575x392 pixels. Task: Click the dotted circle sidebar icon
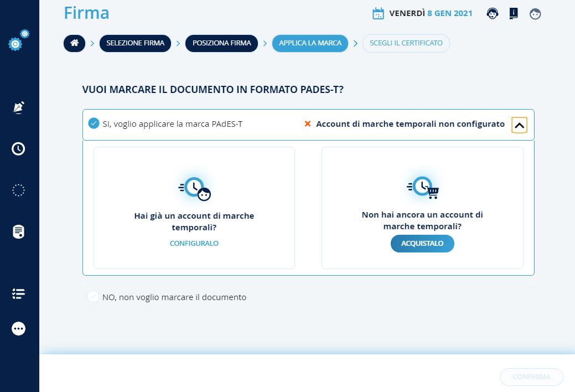pos(18,190)
